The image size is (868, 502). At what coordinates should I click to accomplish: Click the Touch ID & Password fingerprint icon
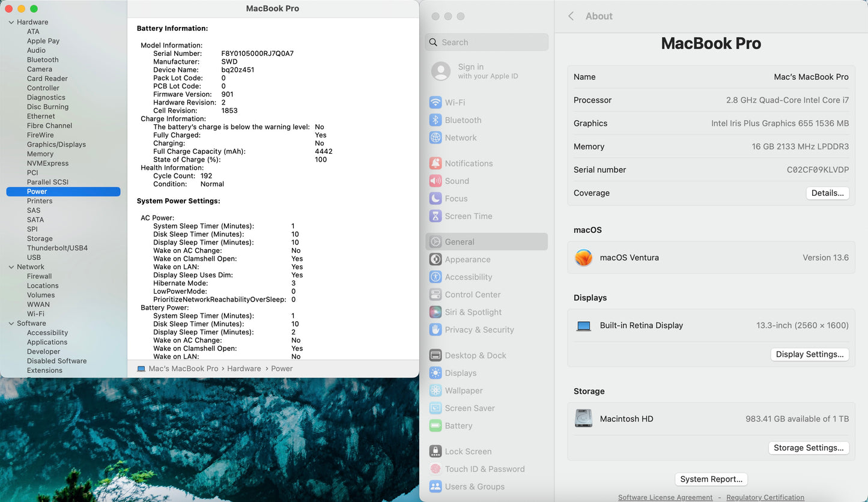(436, 469)
